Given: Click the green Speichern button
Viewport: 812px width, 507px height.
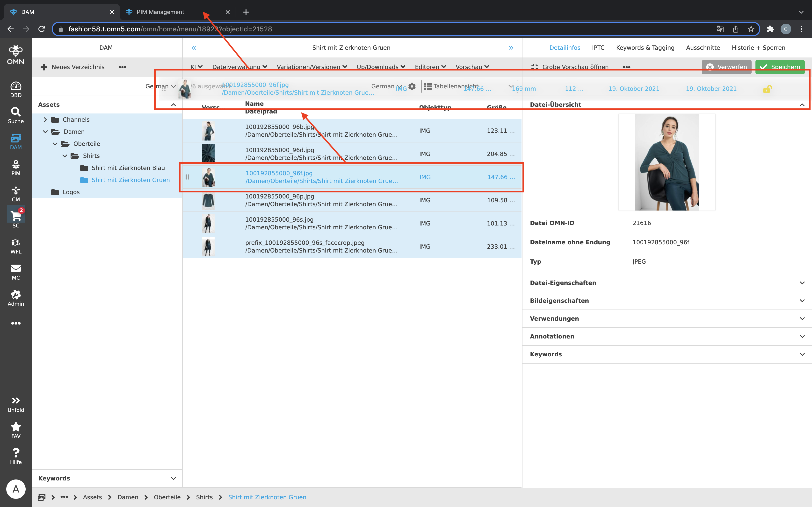Looking at the screenshot, I should [779, 67].
